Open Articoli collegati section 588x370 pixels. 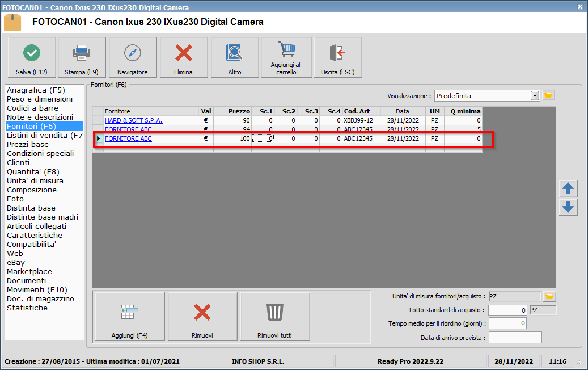click(x=37, y=226)
